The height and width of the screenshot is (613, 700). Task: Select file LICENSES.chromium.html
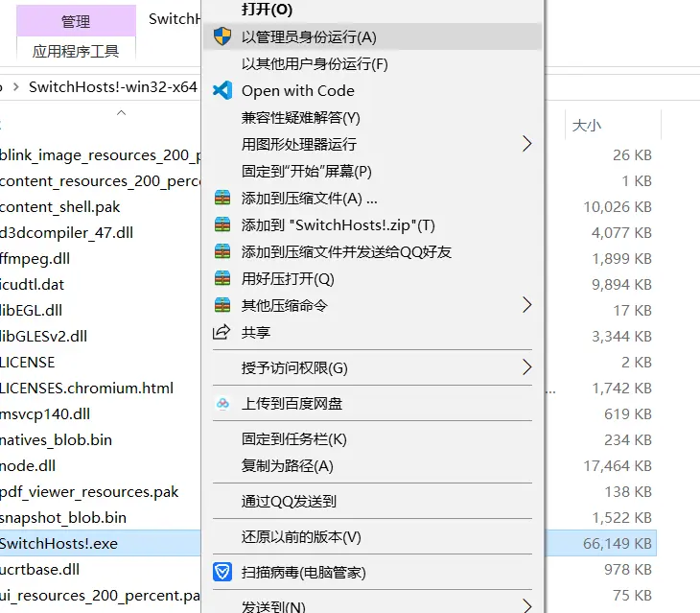click(x=86, y=388)
